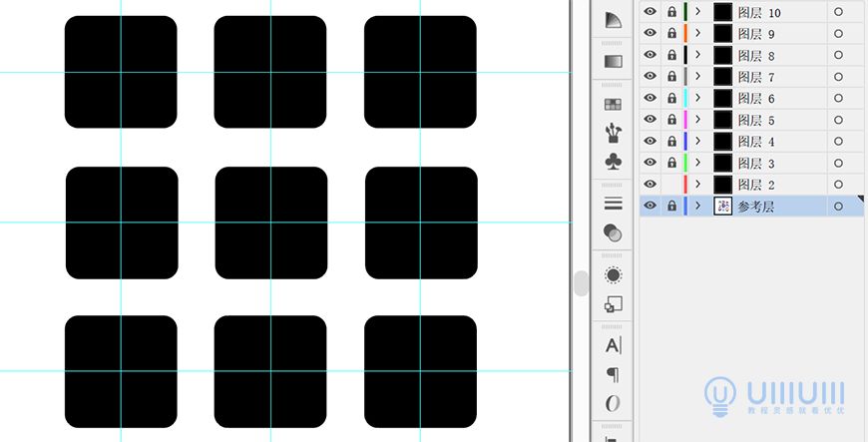
Task: Unlock layer 图层 9
Action: [x=671, y=34]
